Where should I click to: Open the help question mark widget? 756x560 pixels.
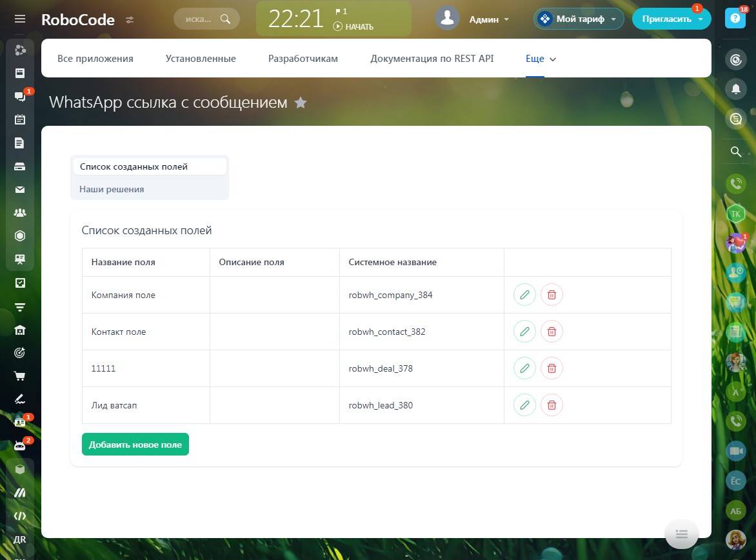click(735, 18)
